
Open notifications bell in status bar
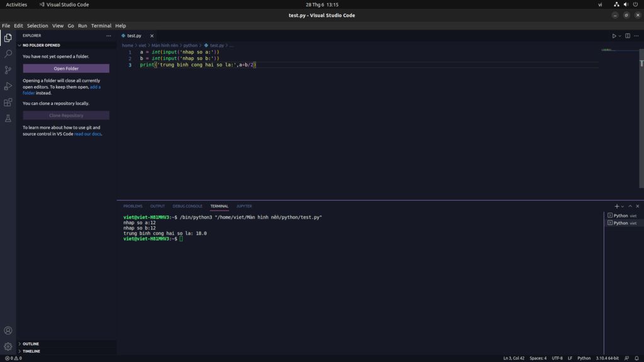pos(636,358)
